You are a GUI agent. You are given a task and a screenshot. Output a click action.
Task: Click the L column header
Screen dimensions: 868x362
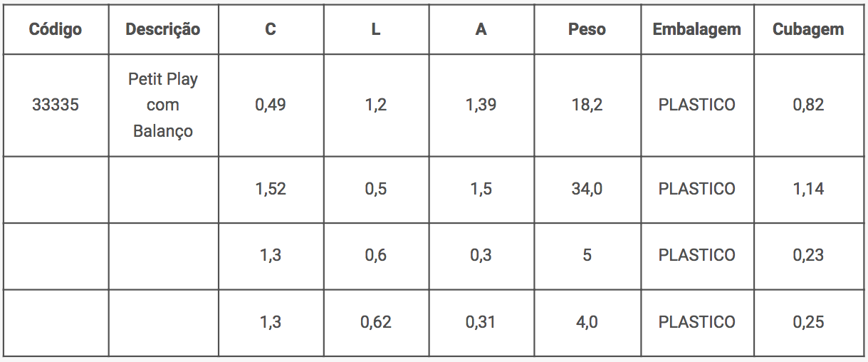coord(376,30)
